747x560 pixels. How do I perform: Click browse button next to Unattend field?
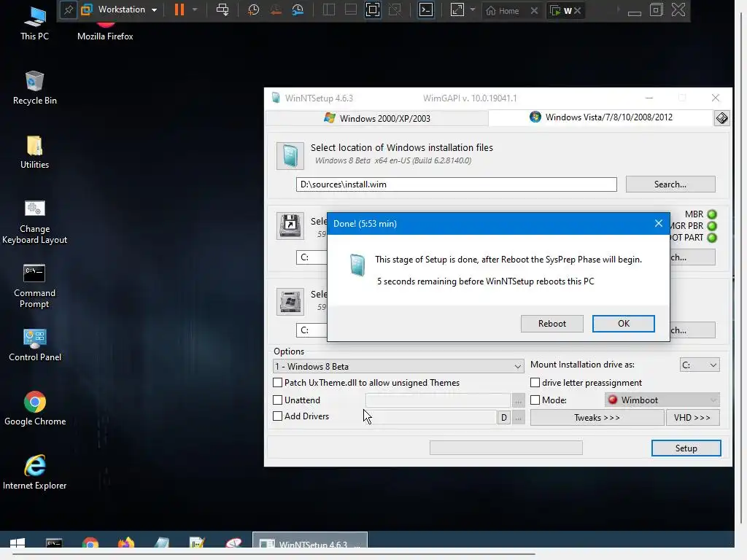tap(518, 400)
